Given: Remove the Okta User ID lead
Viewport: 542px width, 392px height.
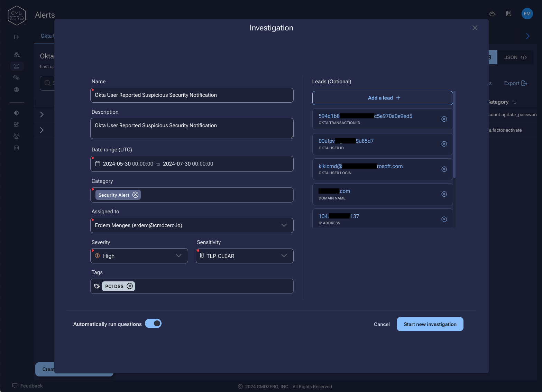Looking at the screenshot, I should [x=444, y=144].
